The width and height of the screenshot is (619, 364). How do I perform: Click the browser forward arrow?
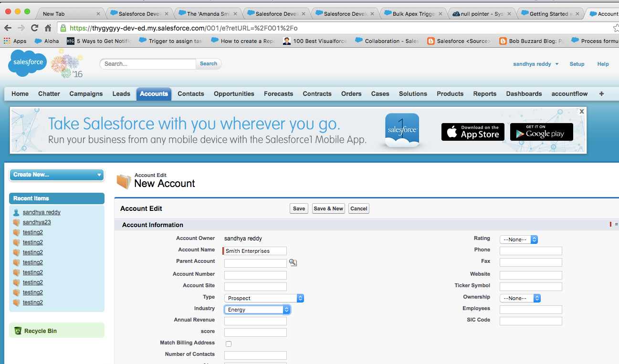tap(21, 28)
